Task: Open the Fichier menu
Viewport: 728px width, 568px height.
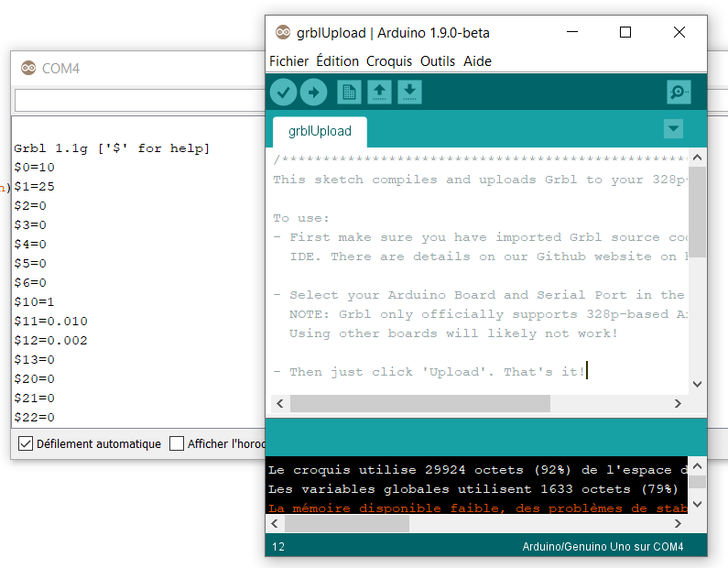Action: pos(288,61)
